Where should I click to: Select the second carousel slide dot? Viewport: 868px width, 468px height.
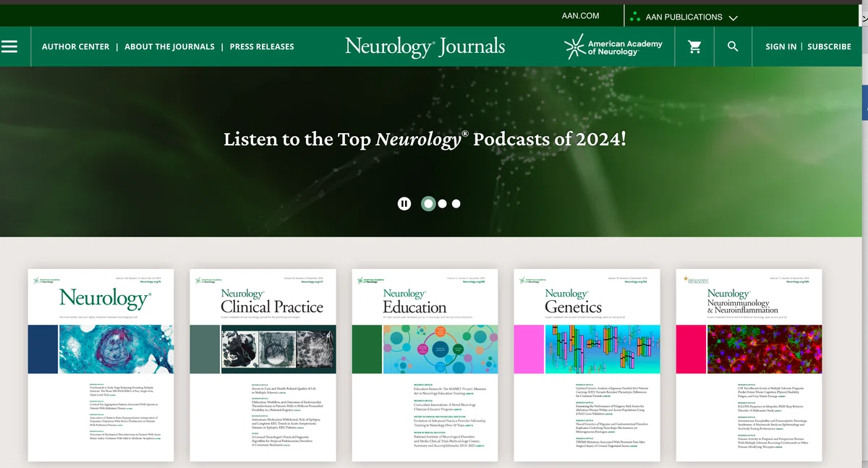[x=443, y=204]
